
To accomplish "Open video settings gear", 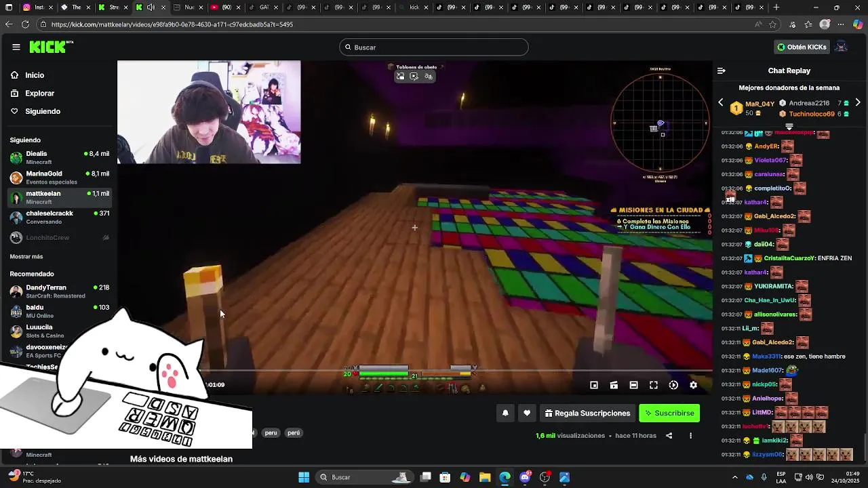I will [x=693, y=385].
